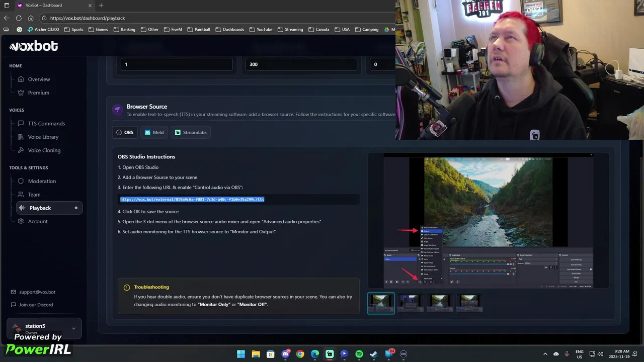Open File Explorer from taskbar
The image size is (644, 362).
(256, 354)
